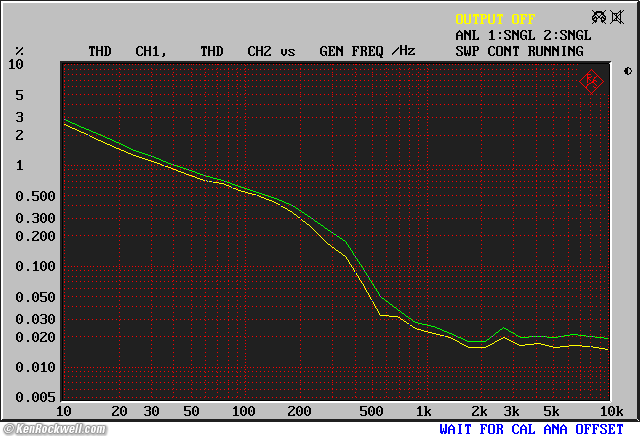Click the X-axis label 5k

click(551, 411)
